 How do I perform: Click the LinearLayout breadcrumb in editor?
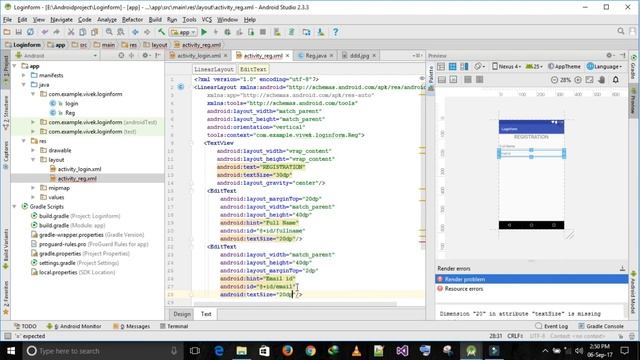click(x=214, y=69)
